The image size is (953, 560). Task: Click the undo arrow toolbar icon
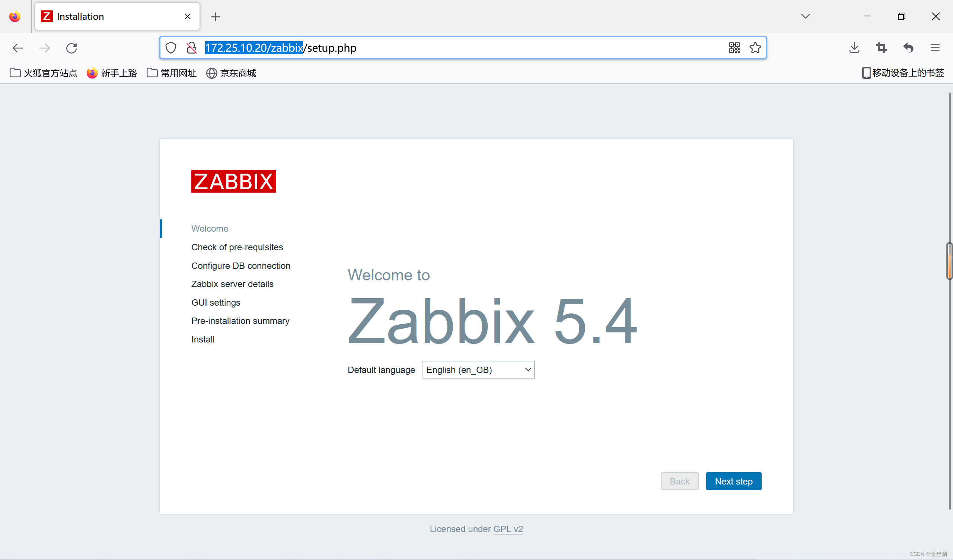point(908,48)
